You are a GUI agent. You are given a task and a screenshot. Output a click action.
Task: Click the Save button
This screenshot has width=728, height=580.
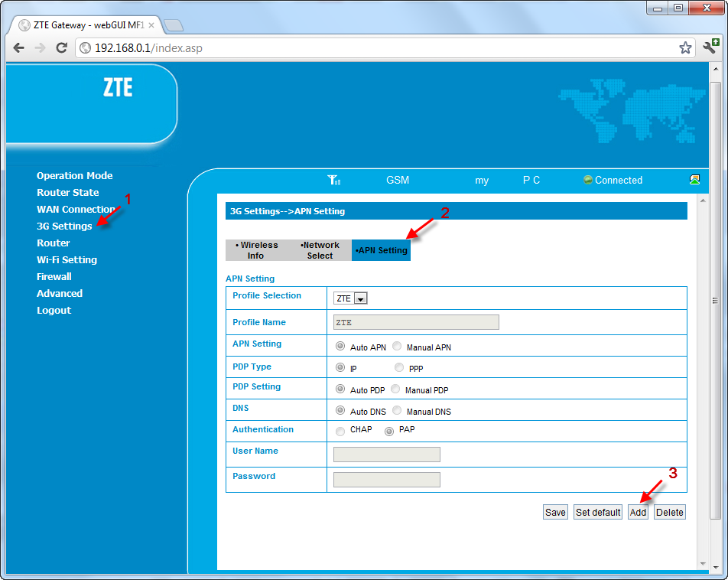(x=555, y=512)
